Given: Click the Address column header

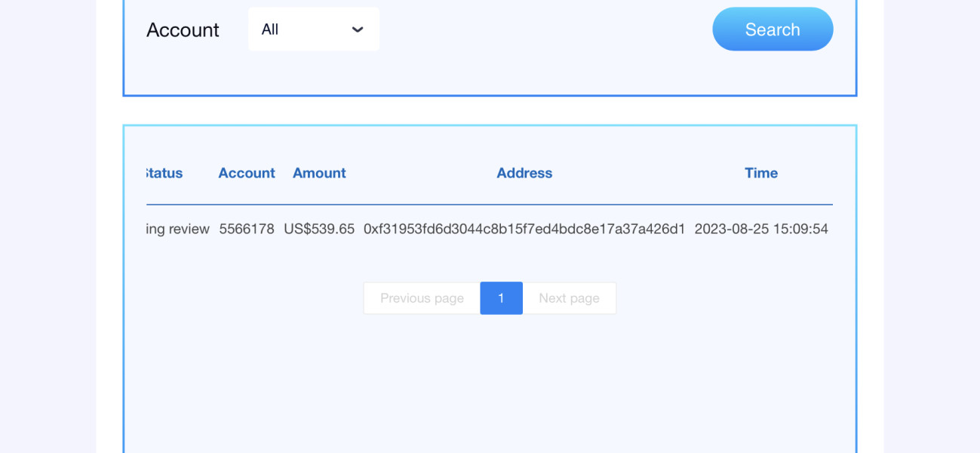Looking at the screenshot, I should (x=524, y=173).
